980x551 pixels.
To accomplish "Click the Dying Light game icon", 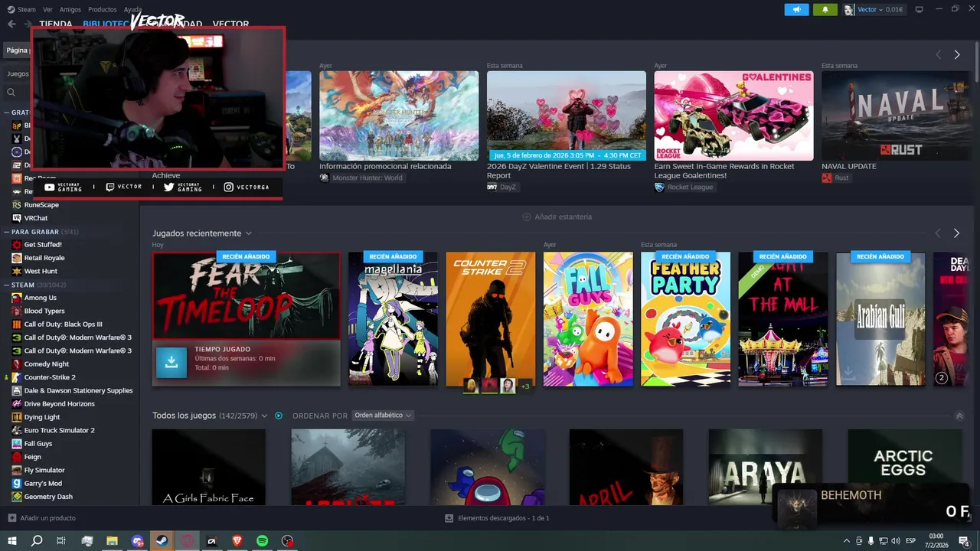I will pyautogui.click(x=17, y=417).
